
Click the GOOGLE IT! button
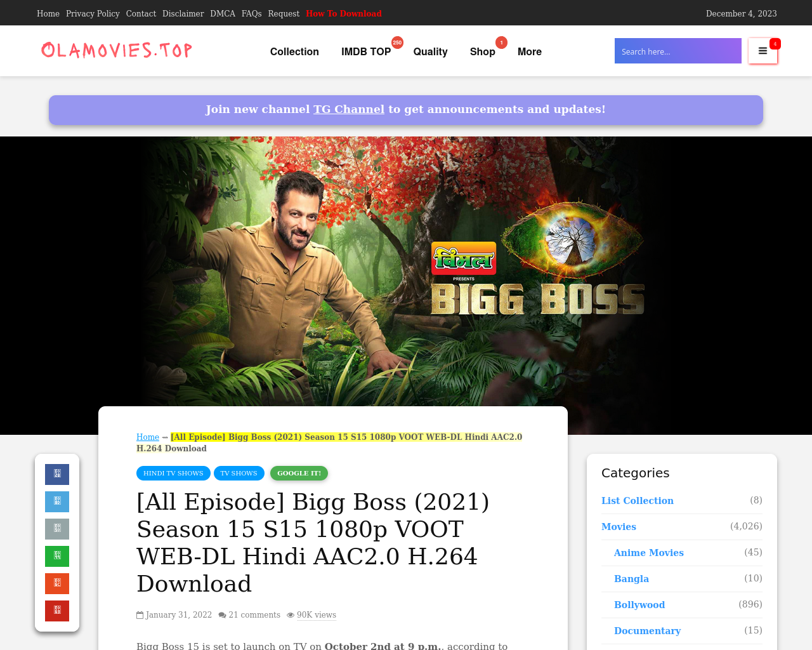pyautogui.click(x=299, y=473)
